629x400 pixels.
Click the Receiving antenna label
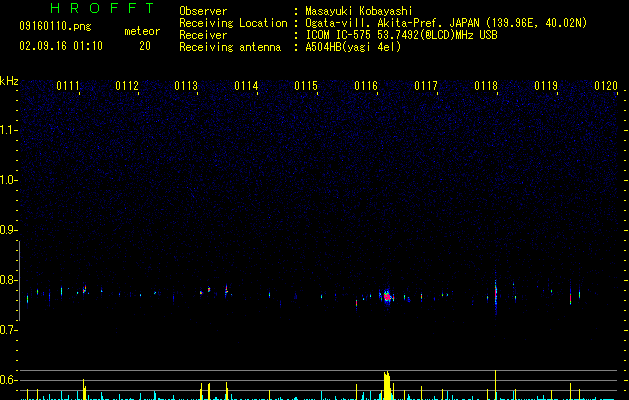pos(230,47)
